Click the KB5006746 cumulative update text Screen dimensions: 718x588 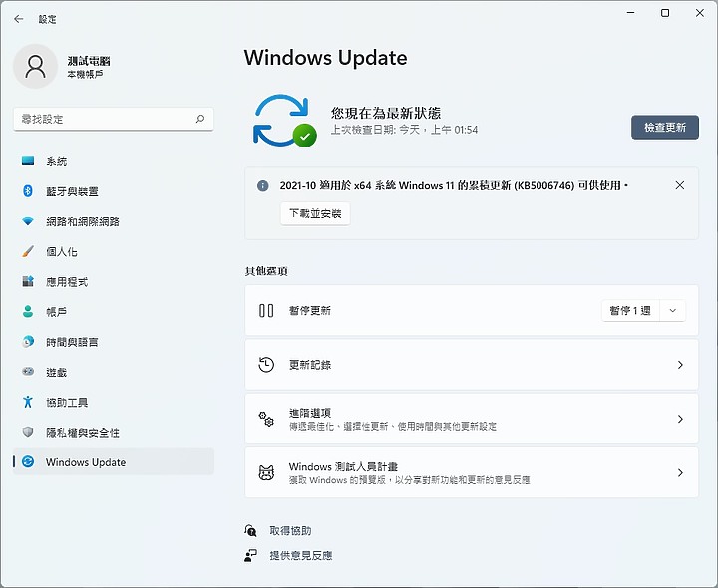click(x=454, y=185)
